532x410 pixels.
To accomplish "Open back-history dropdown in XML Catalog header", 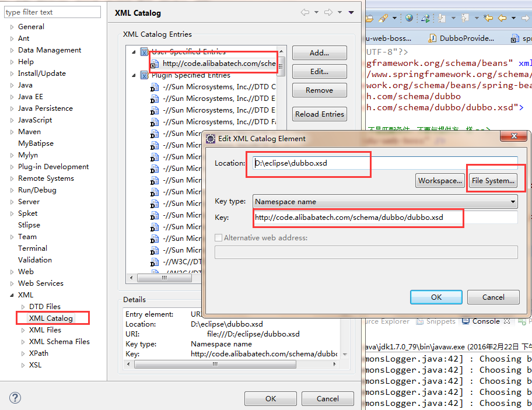I will click(x=316, y=13).
